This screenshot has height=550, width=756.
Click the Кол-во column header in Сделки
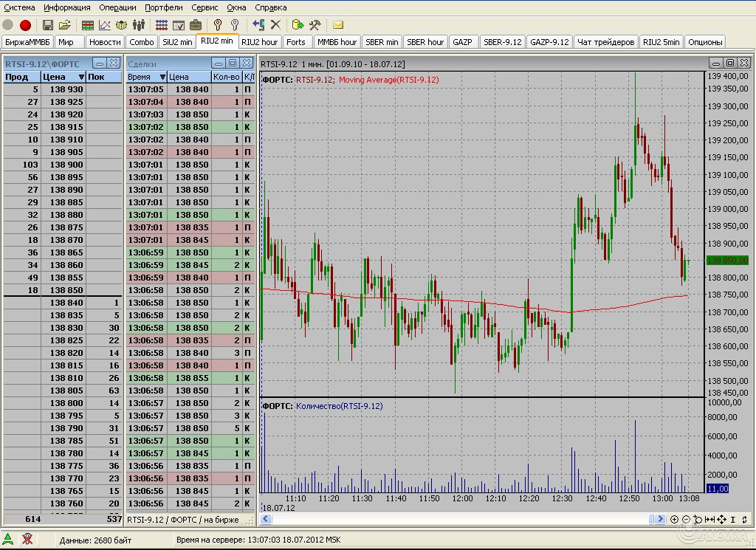[x=225, y=77]
